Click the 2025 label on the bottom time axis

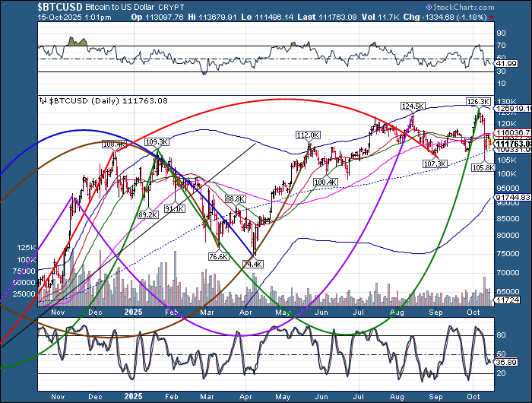click(x=132, y=396)
